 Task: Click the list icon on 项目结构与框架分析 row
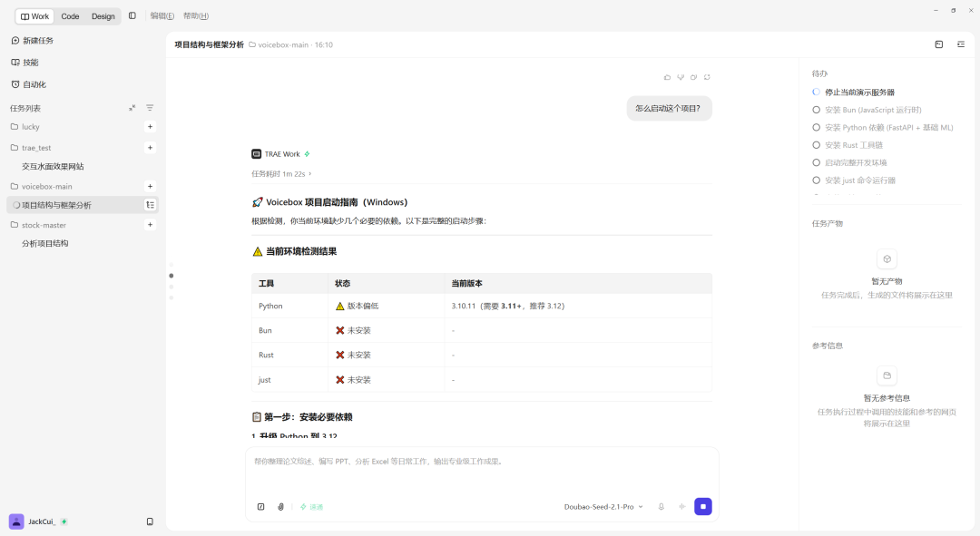pos(150,205)
